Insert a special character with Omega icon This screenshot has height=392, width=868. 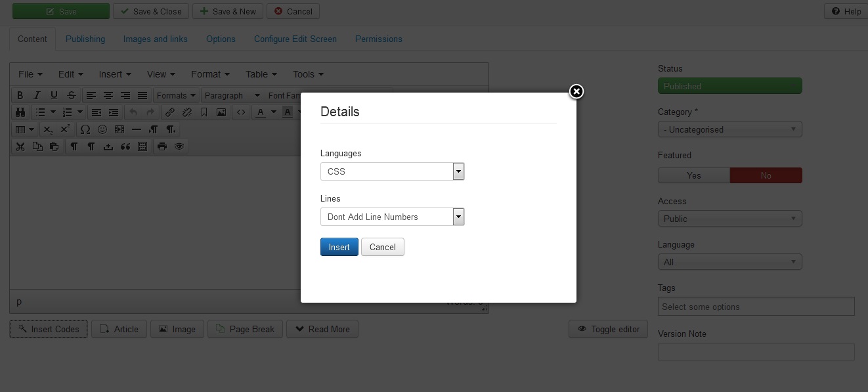85,129
